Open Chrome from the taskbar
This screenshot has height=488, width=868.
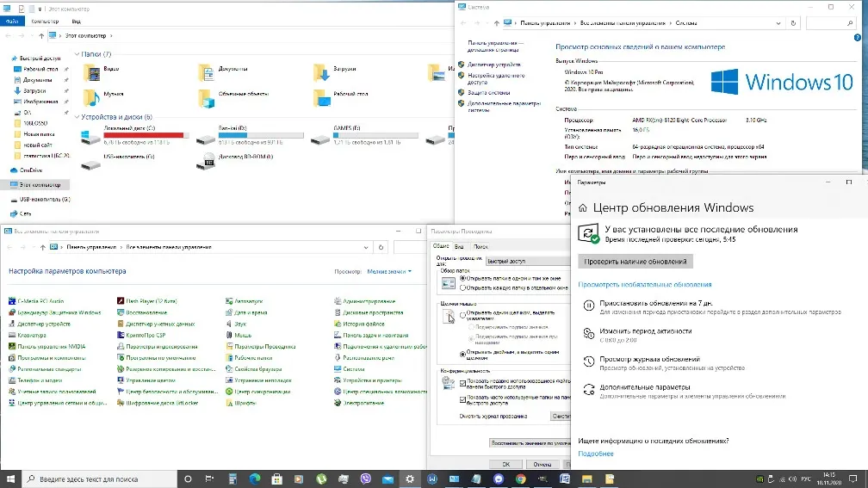(520, 479)
